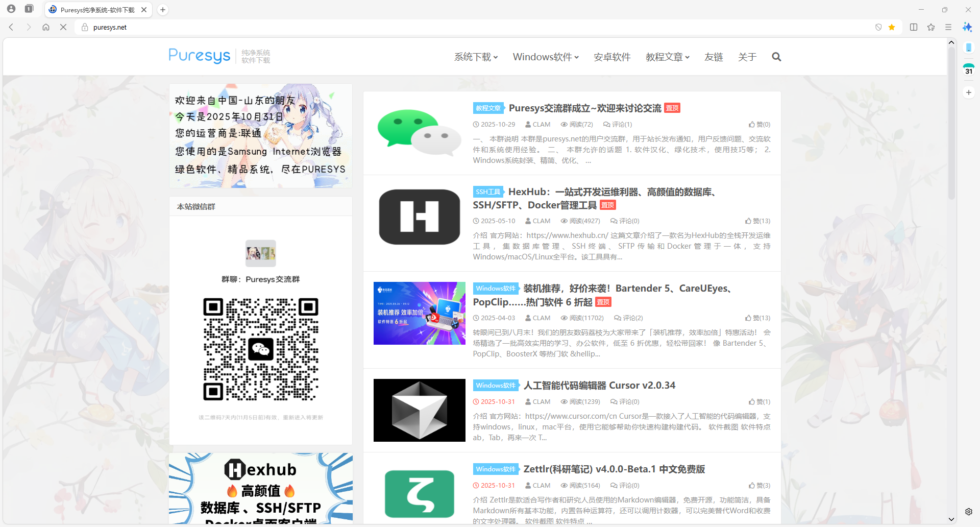
Task: Open the browser favorites list icon
Action: (931, 28)
